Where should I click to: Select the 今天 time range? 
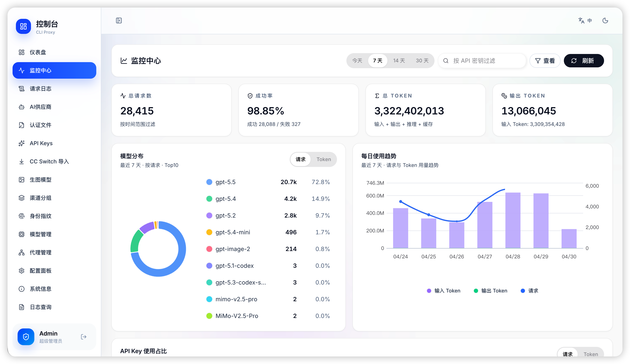(357, 61)
